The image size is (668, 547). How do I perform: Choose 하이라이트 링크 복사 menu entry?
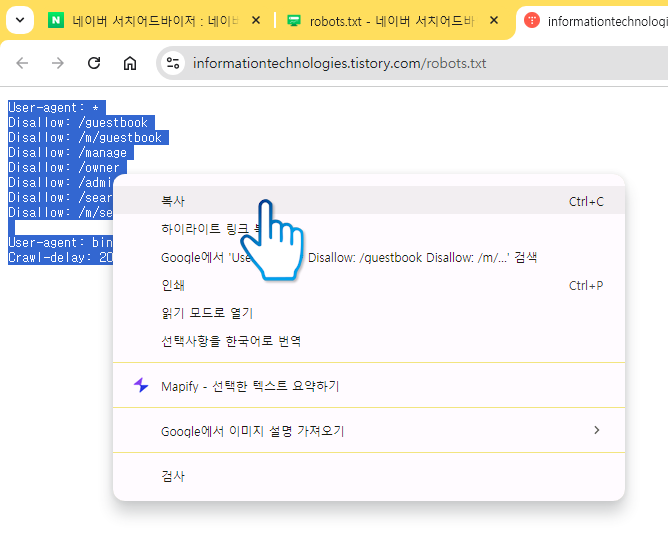pyautogui.click(x=369, y=229)
